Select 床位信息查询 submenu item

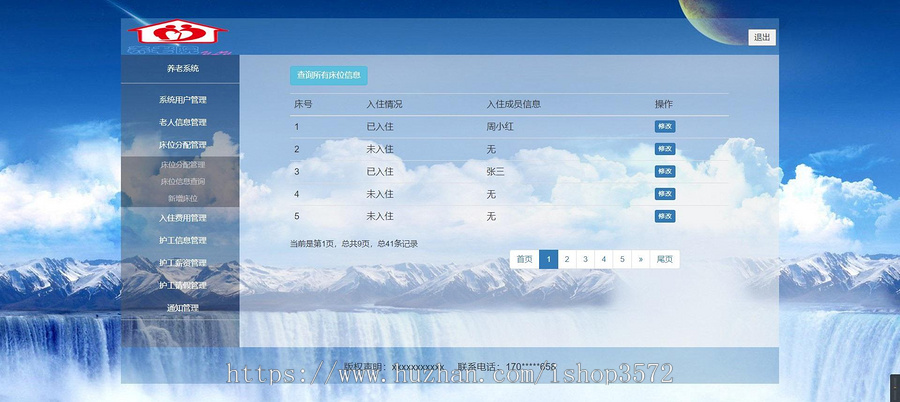pos(183,181)
